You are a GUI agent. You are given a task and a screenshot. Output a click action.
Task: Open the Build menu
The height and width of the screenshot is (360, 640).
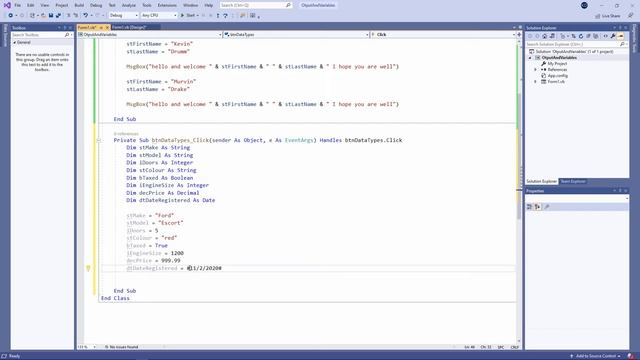coord(79,5)
